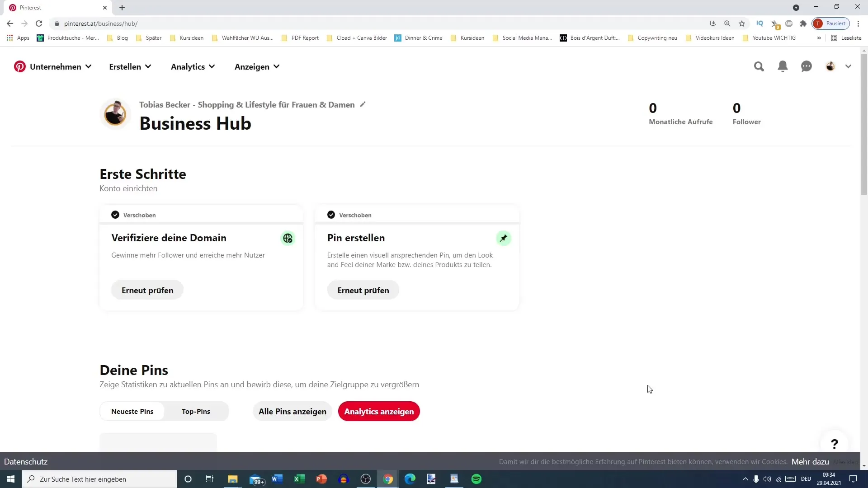Open the Unternehmen dropdown menu
This screenshot has width=868, height=488.
61,67
